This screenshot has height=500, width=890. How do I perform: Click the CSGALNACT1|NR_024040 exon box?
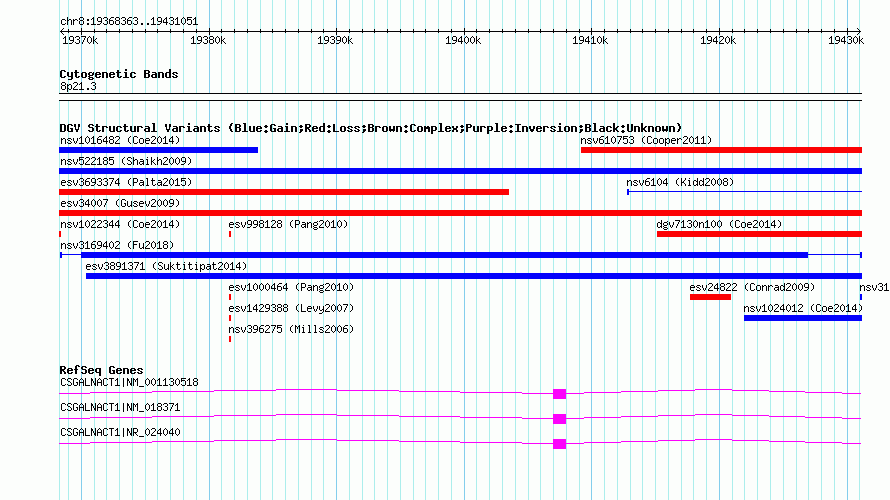pyautogui.click(x=560, y=444)
